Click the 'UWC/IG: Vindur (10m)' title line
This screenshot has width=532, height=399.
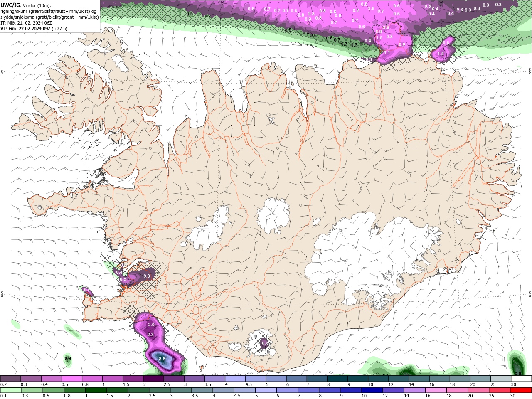26,5
